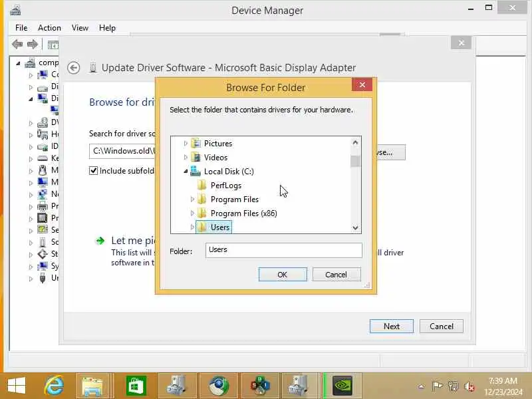This screenshot has width=532, height=399.
Task: Collapse the Local Disk (C:) node
Action: coord(186,172)
